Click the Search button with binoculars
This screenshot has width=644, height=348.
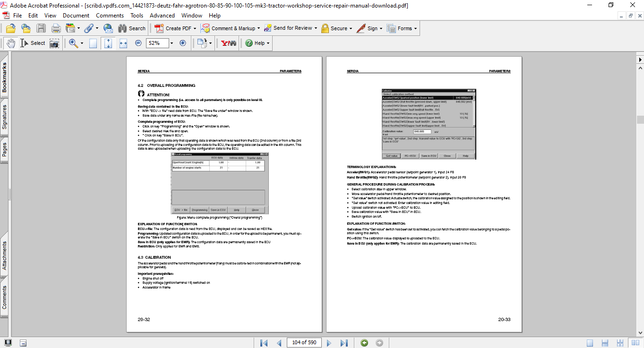[132, 28]
